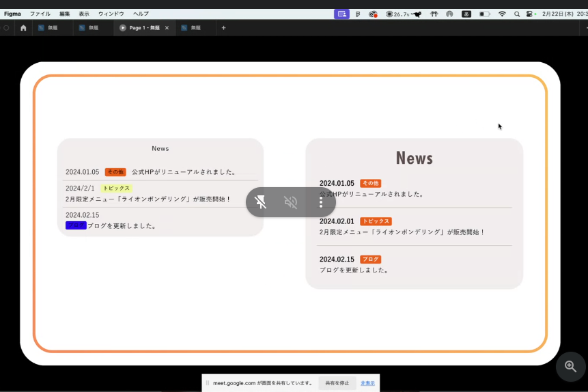588x392 pixels.
Task: Click the blue ブログ tag swatch
Action: pos(76,225)
